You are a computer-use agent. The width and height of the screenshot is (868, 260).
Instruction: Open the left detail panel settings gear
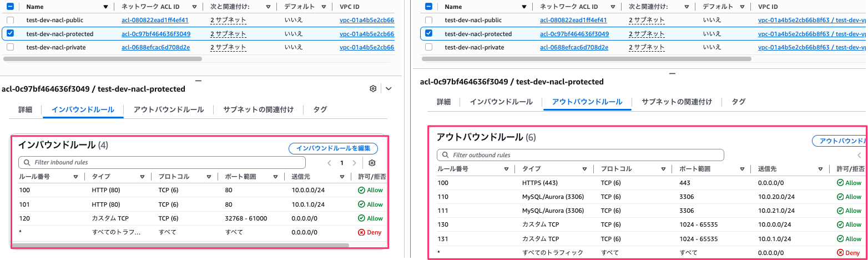click(373, 89)
